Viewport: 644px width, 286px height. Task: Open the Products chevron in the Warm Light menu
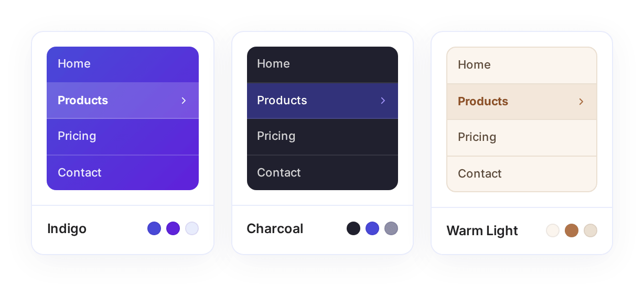(581, 102)
